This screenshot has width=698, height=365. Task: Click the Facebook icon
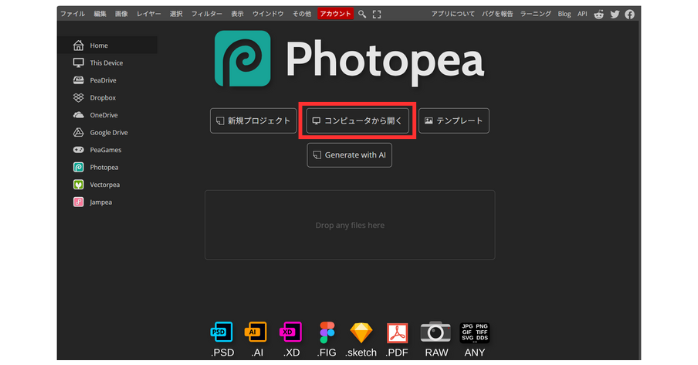629,14
